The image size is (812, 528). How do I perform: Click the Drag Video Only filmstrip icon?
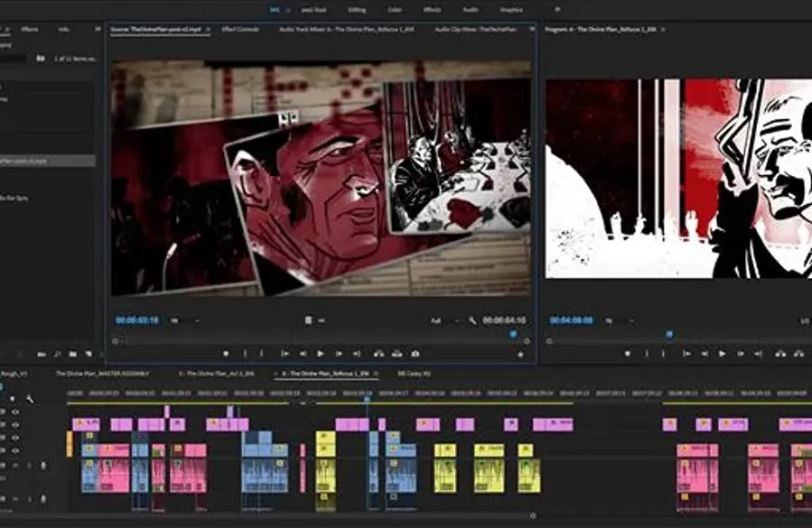point(308,320)
